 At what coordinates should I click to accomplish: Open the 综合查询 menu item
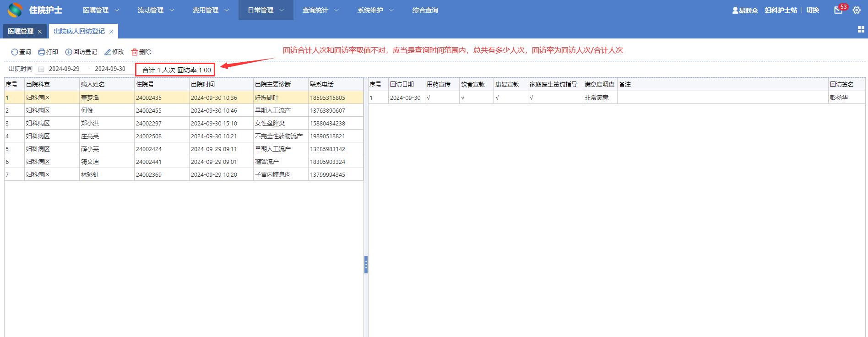(x=425, y=10)
